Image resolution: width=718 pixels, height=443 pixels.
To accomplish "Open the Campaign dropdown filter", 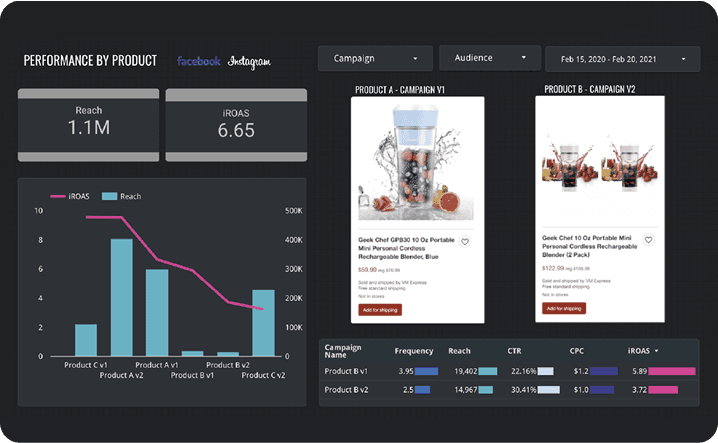I will click(375, 58).
